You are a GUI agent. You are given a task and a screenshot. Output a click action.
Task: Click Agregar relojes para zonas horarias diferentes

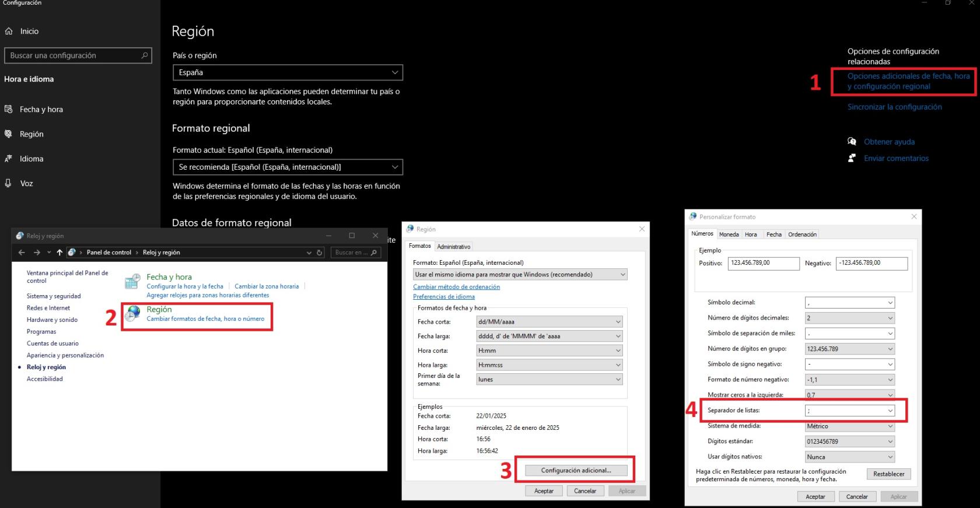coord(208,295)
